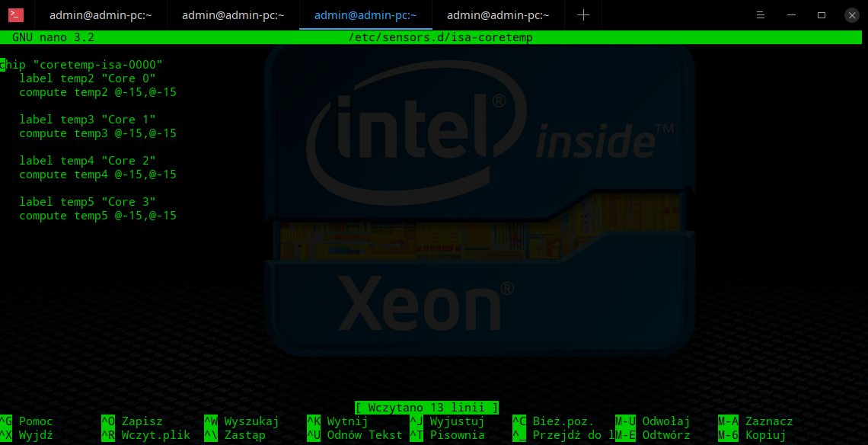Click the ^O Zapisz save shortcut
Screen dimensions: 868x445
132,421
